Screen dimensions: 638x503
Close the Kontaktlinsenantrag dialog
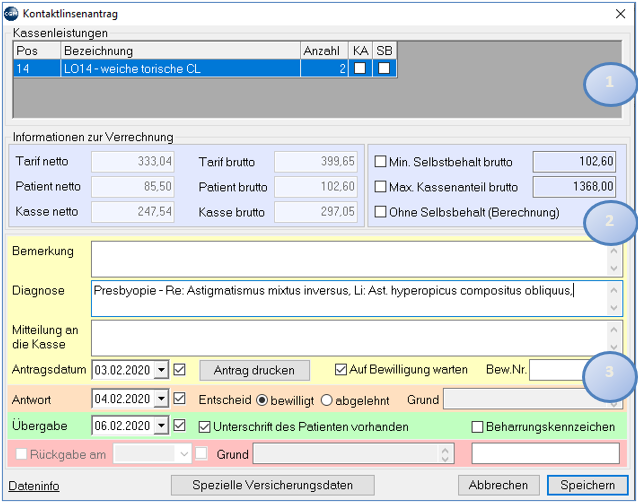(620, 14)
